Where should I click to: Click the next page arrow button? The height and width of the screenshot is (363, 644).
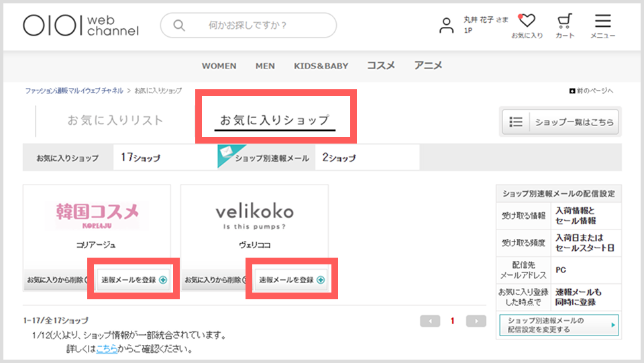pyautogui.click(x=476, y=321)
